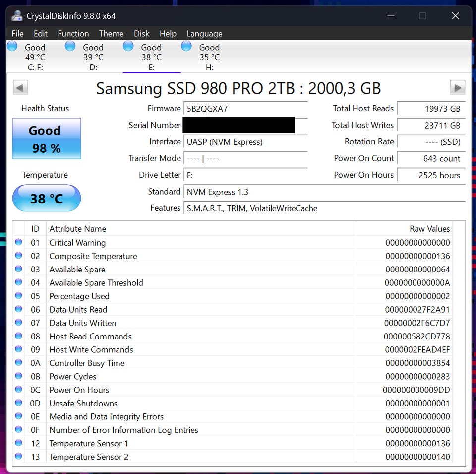
Task: Minimize the CrystalDiskInfo window
Action: click(391, 16)
